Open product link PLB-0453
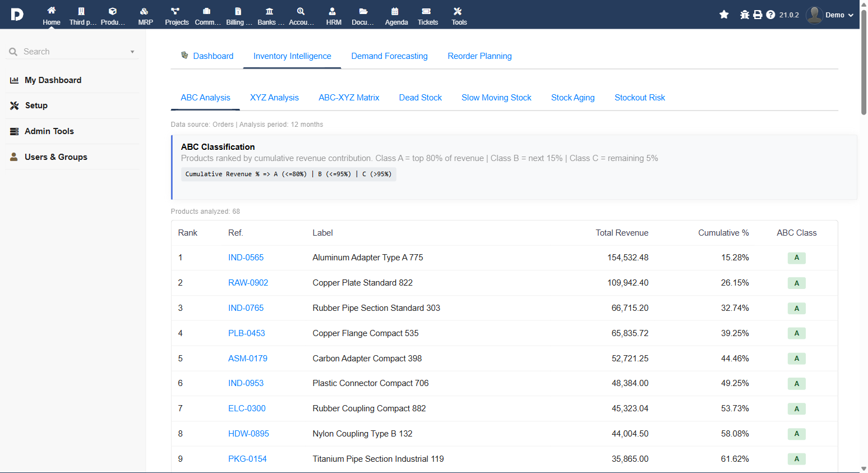 (246, 333)
